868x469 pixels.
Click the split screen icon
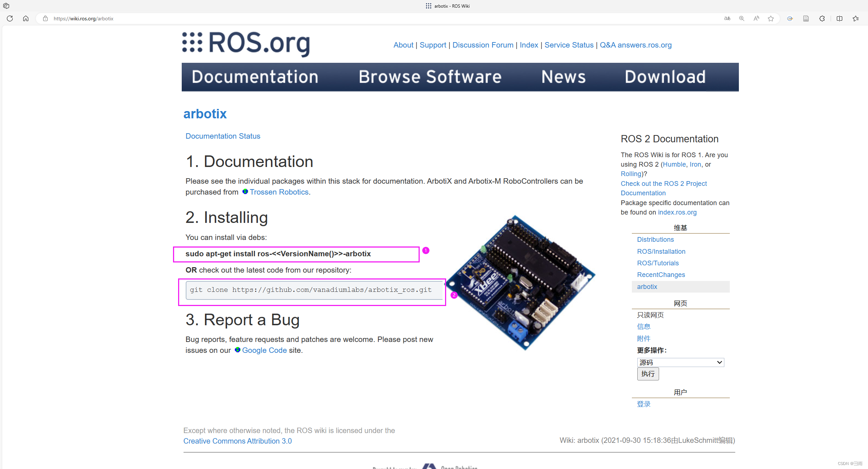pos(839,19)
